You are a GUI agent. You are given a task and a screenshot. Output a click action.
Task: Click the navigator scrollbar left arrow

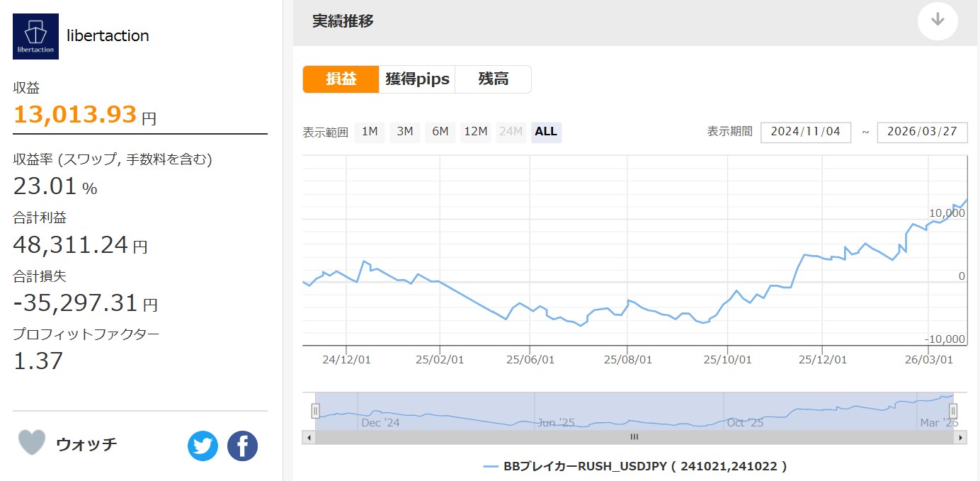(x=309, y=437)
